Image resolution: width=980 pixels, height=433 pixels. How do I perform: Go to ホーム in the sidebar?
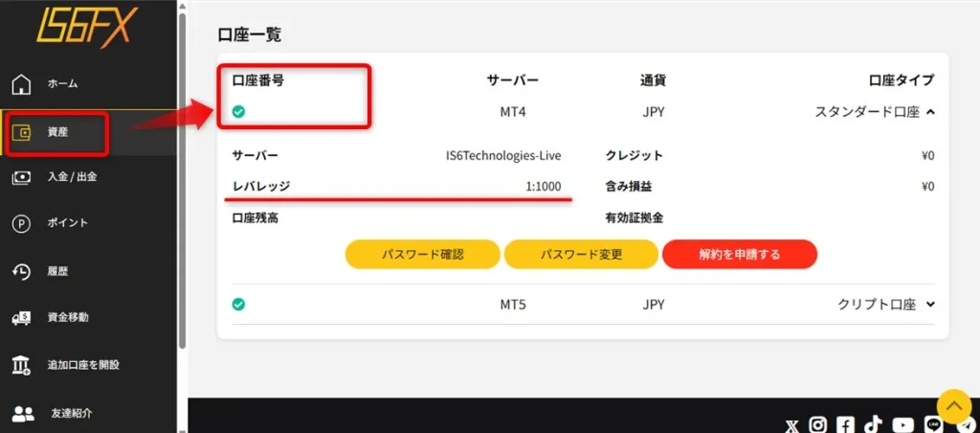(62, 84)
